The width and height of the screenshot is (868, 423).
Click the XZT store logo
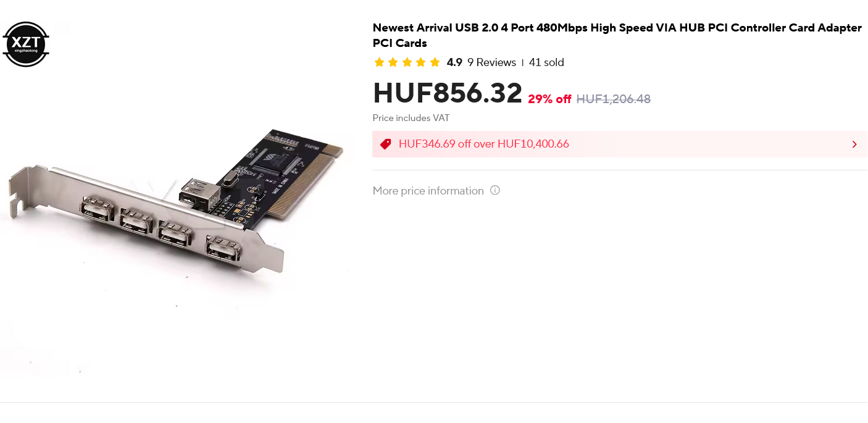[26, 44]
